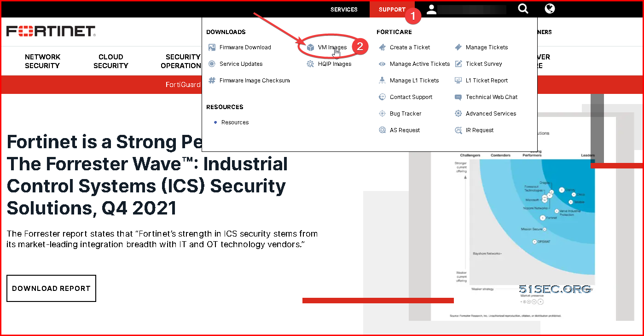The height and width of the screenshot is (336, 644).
Task: Select Firmware Download link
Action: [245, 47]
